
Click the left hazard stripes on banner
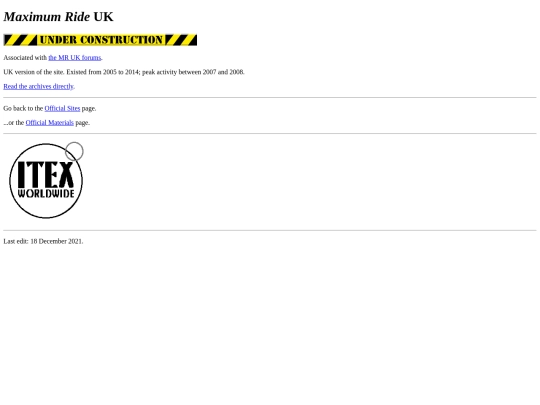tap(20, 40)
